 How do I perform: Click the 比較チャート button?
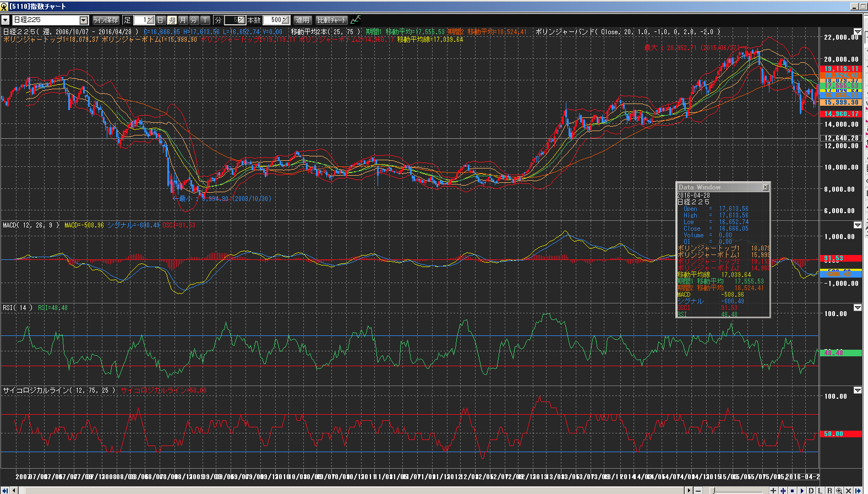click(331, 20)
